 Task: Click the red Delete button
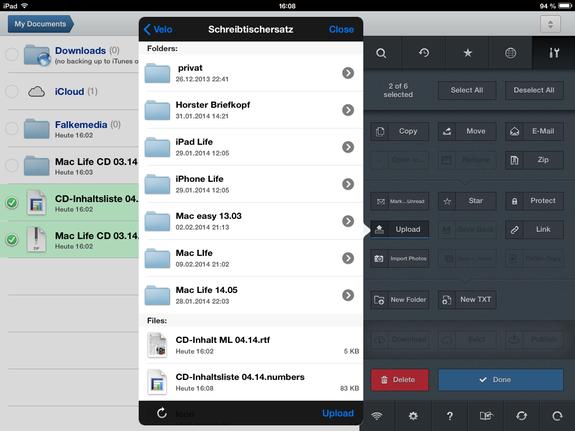point(399,380)
